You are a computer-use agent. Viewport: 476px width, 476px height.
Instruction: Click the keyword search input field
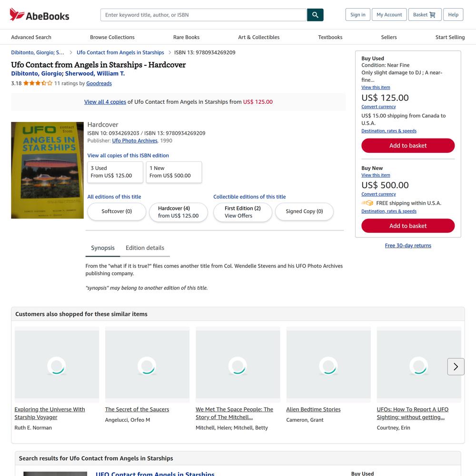point(203,15)
